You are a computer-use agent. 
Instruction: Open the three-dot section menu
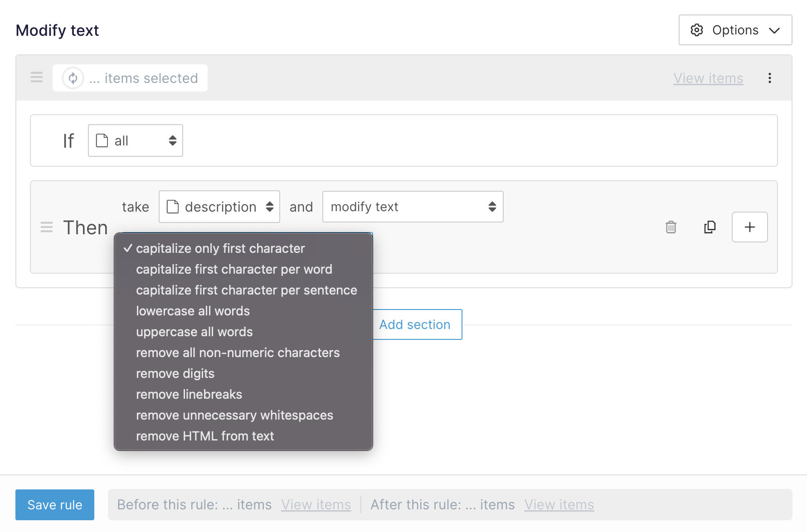click(769, 78)
